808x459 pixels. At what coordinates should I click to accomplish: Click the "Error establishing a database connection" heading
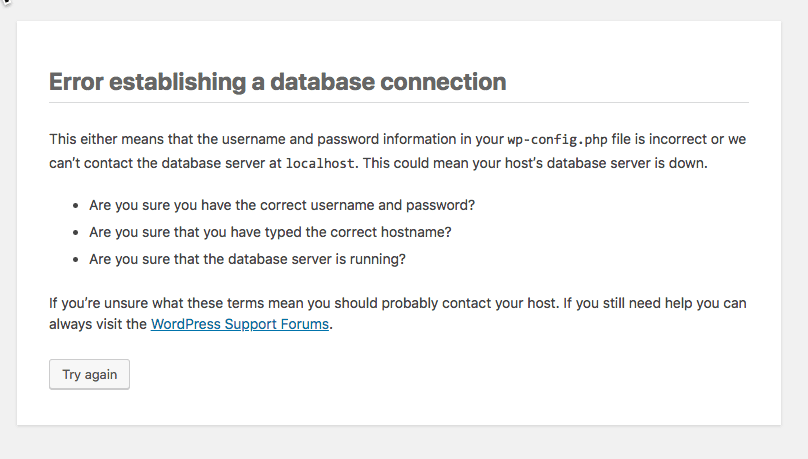tap(277, 82)
